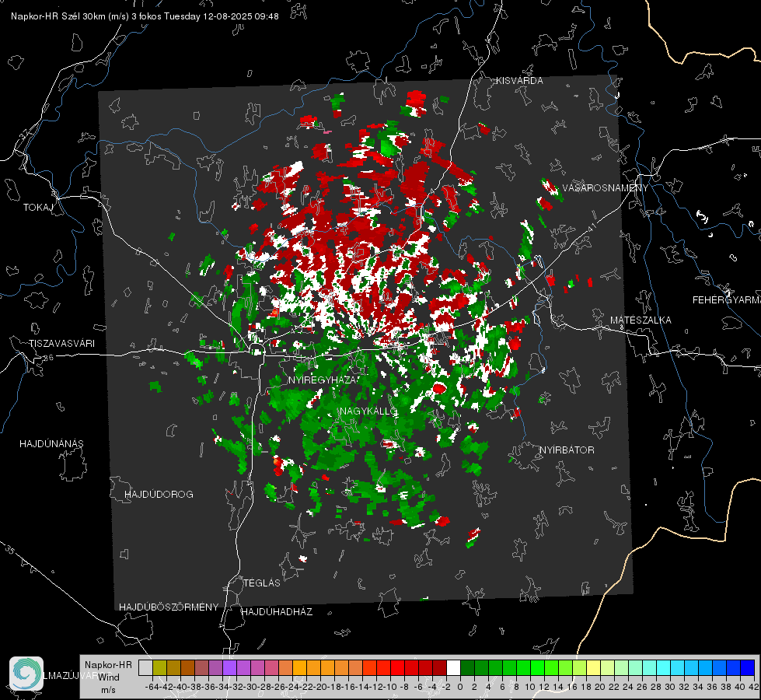The width and height of the screenshot is (761, 700).
Task: Click the TOKAJ city label
Action: [38, 208]
